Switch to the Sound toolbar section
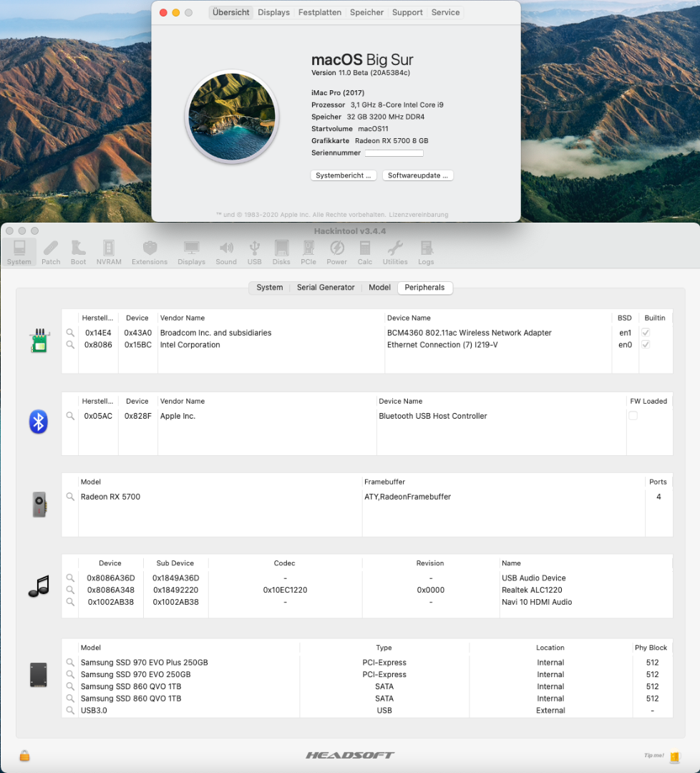The width and height of the screenshot is (700, 773). pos(226,251)
